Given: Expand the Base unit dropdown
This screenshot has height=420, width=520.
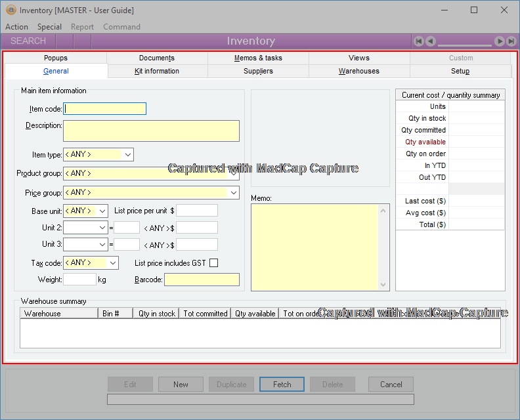Looking at the screenshot, I should [102, 211].
